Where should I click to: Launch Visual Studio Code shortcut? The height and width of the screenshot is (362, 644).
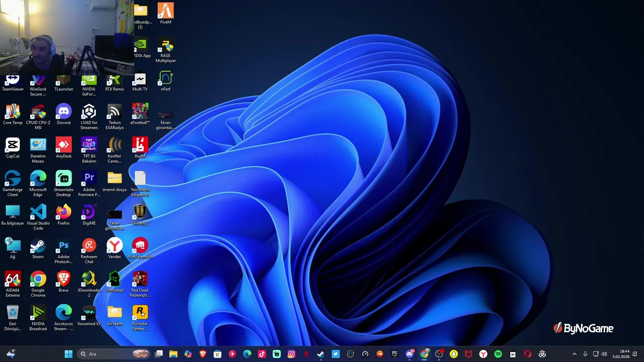click(x=38, y=218)
